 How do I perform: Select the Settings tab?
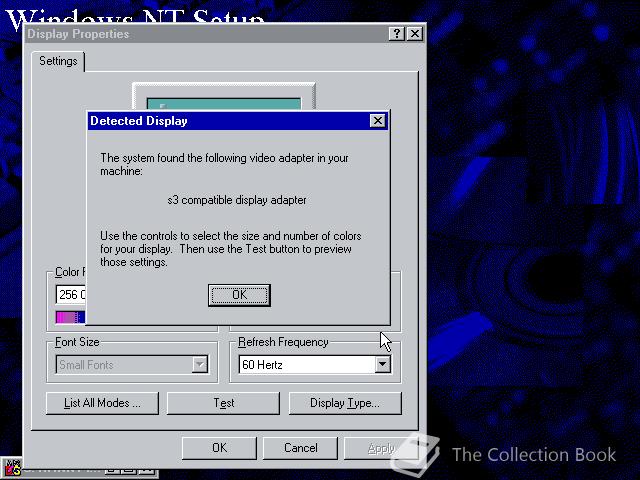[x=58, y=61]
